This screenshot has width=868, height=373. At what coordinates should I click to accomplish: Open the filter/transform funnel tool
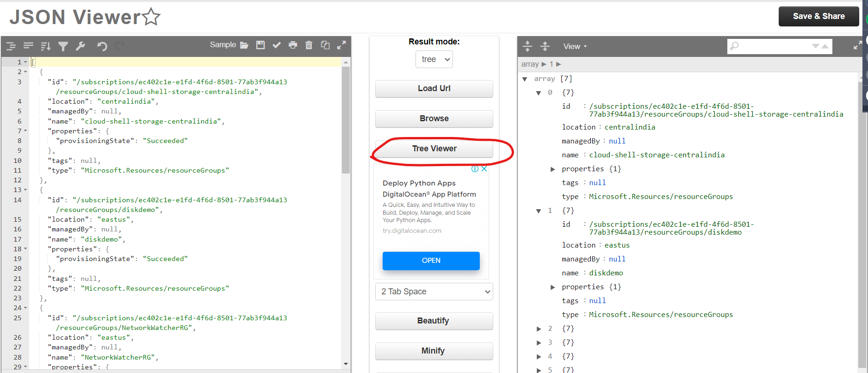(x=63, y=46)
